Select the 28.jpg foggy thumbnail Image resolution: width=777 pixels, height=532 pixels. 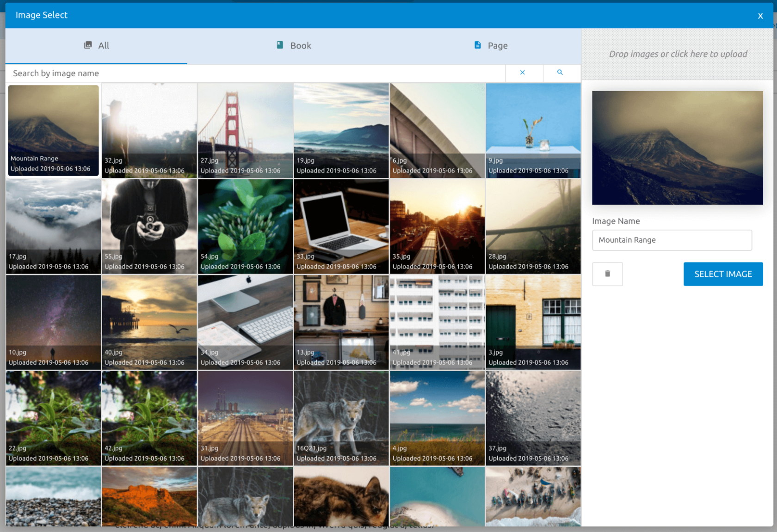(x=533, y=226)
